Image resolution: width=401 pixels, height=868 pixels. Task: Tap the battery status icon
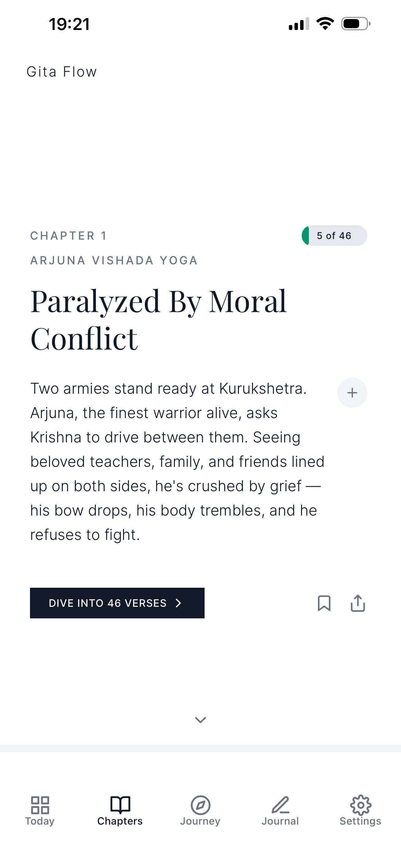coord(355,23)
